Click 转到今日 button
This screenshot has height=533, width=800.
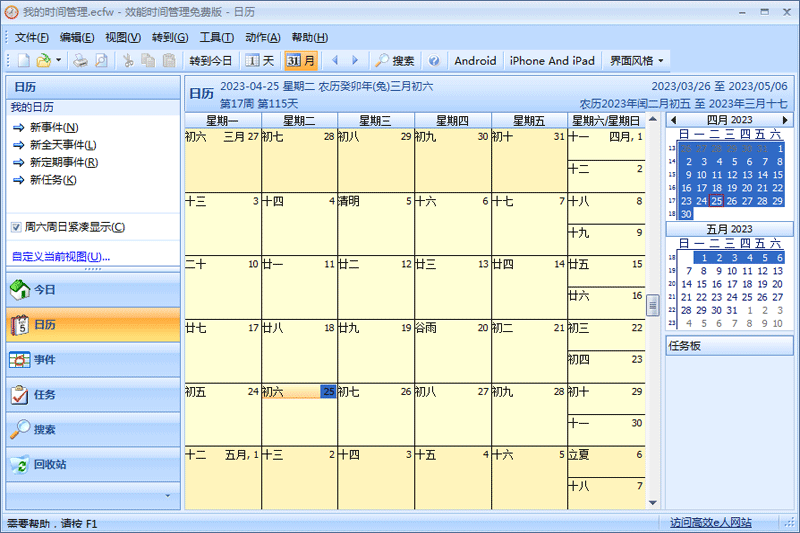pyautogui.click(x=210, y=61)
